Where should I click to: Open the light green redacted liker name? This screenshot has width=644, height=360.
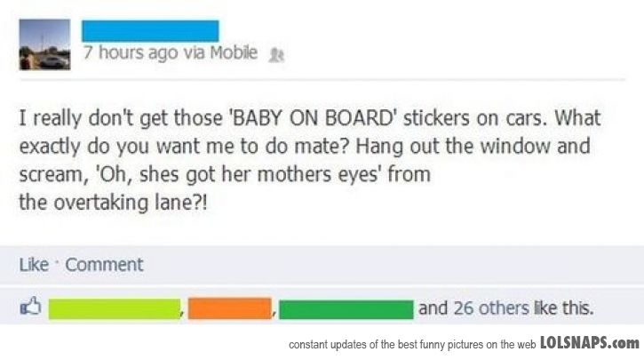(114, 309)
